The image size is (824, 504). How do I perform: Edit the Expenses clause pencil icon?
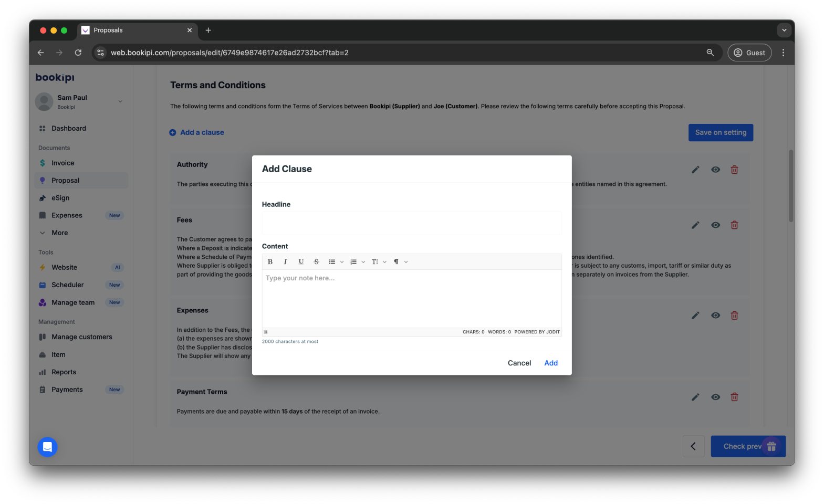695,316
